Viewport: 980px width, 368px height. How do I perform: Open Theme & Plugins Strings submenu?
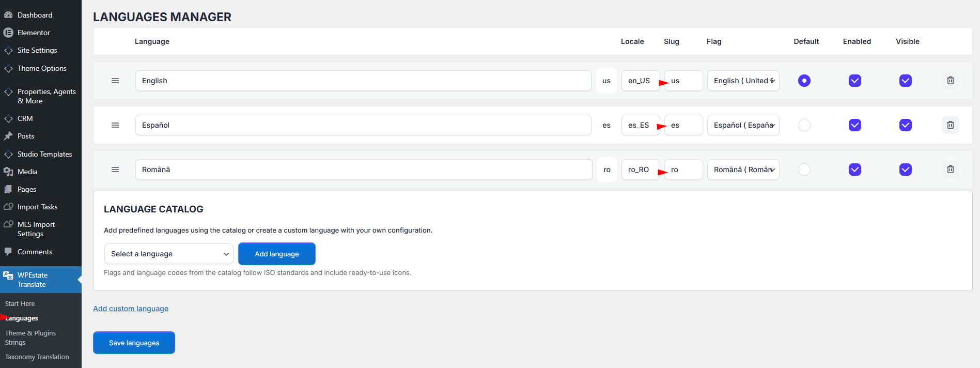pyautogui.click(x=30, y=338)
